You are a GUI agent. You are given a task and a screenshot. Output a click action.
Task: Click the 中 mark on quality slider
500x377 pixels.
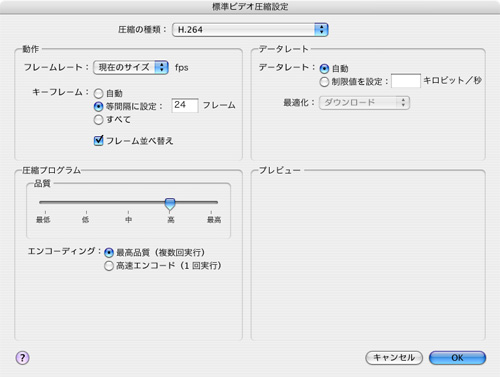point(128,219)
